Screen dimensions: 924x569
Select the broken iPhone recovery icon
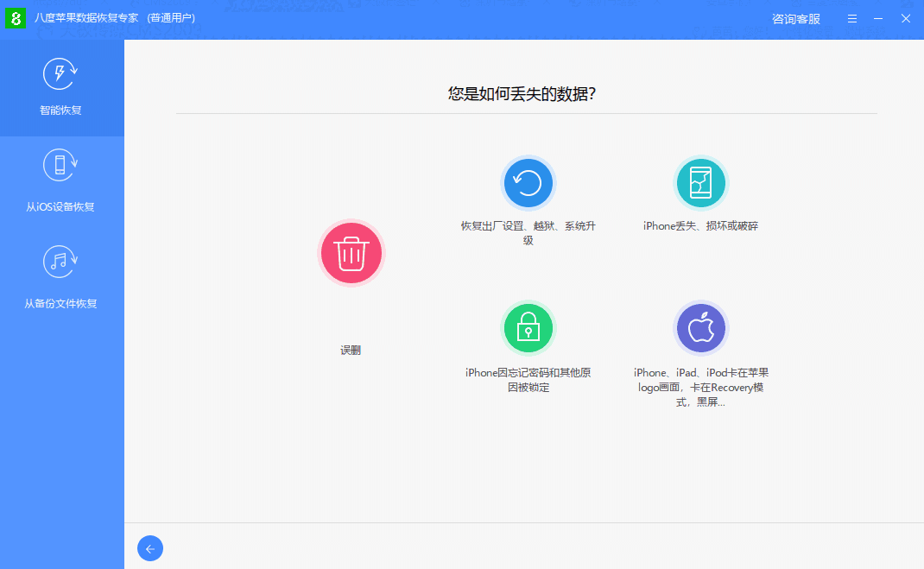click(x=701, y=182)
